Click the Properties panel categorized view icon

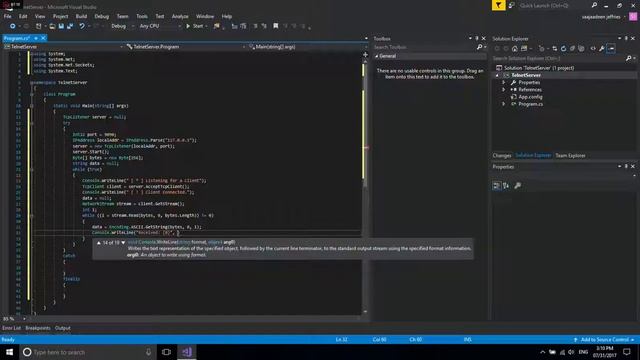click(x=496, y=186)
